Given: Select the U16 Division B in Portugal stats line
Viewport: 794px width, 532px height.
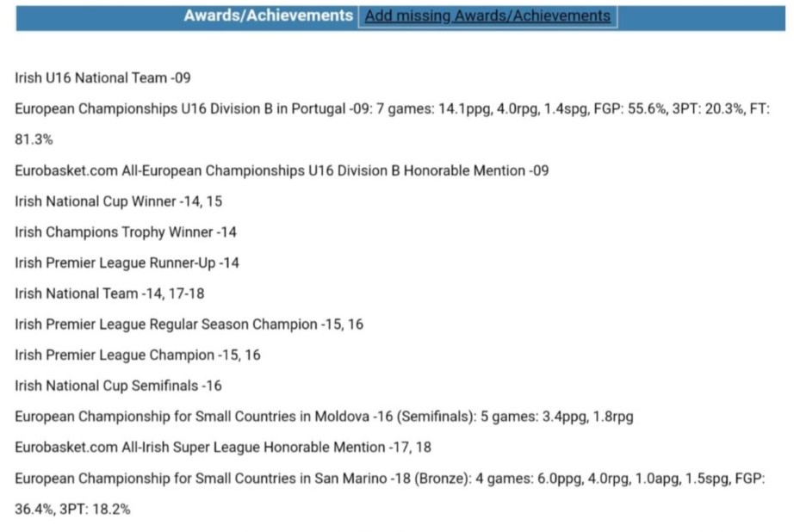Looking at the screenshot, I should 392,108.
